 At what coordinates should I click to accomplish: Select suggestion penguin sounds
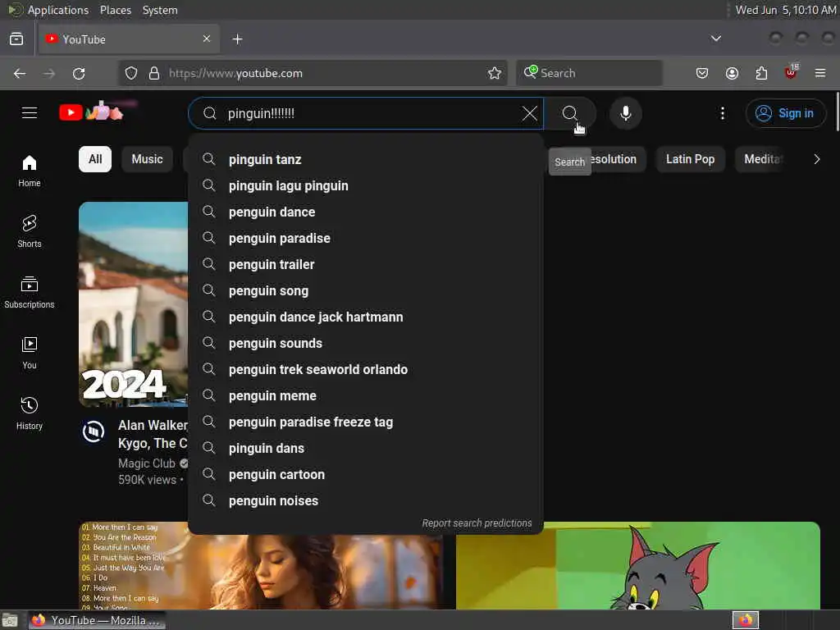click(366, 343)
